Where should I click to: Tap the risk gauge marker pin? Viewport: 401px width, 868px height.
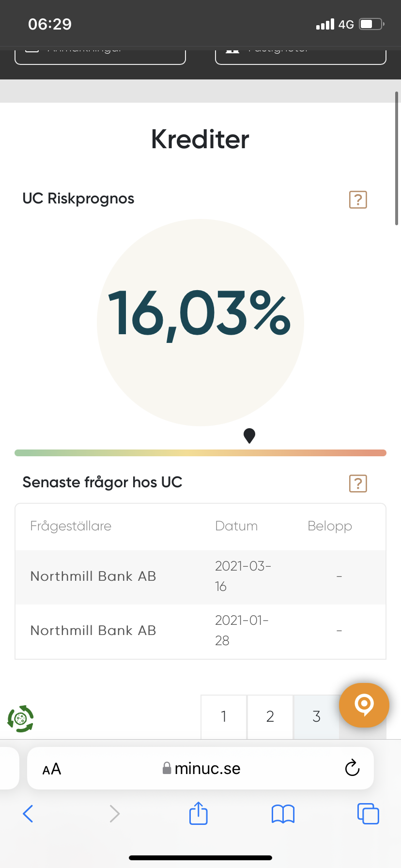(249, 435)
